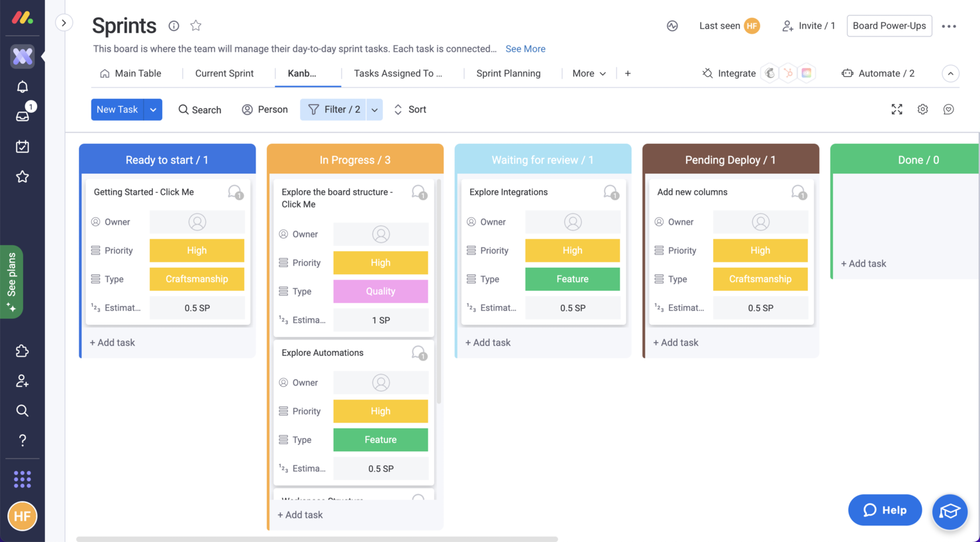The image size is (980, 542).
Task: Open the New Task dropdown arrow
Action: [153, 109]
